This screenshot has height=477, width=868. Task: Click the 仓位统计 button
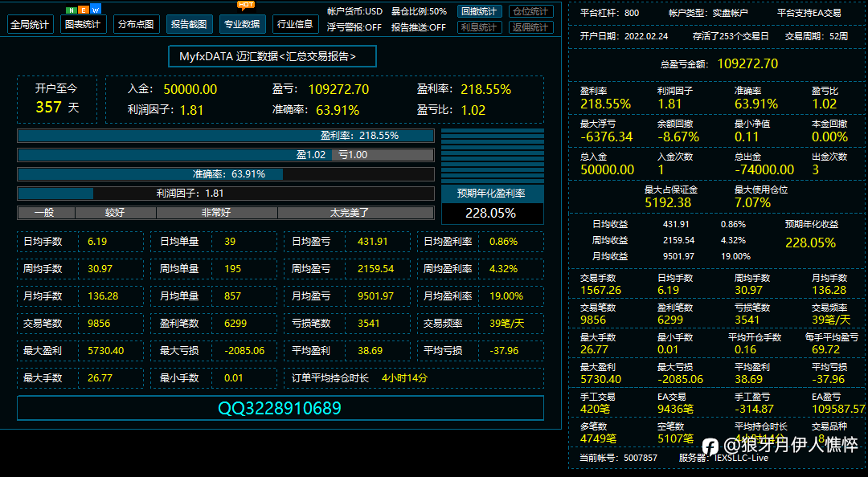(530, 11)
